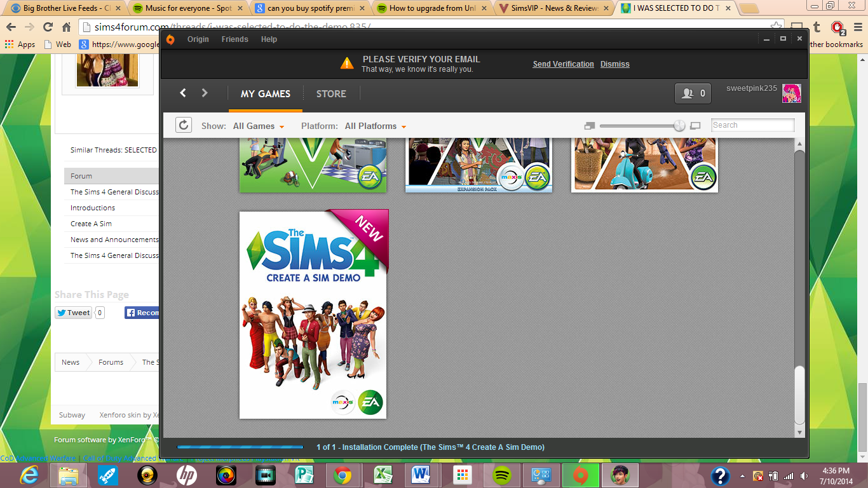This screenshot has width=868, height=488.
Task: Click the Tweet button on the forum page
Action: click(x=73, y=313)
